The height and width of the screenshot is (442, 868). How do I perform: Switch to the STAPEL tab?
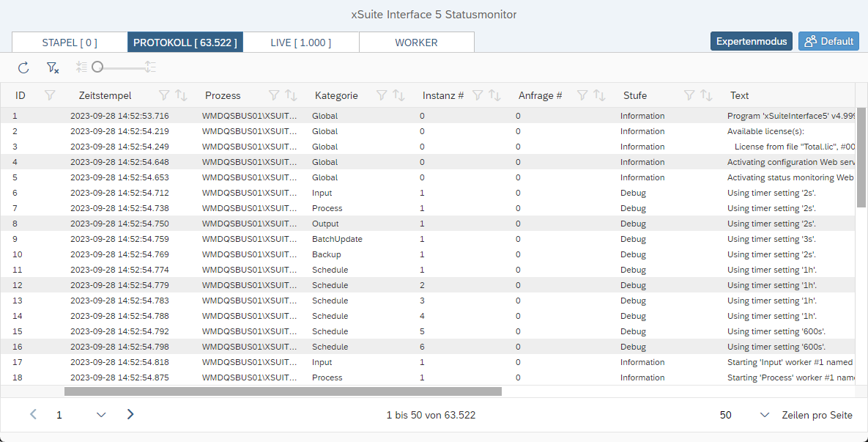[70, 42]
